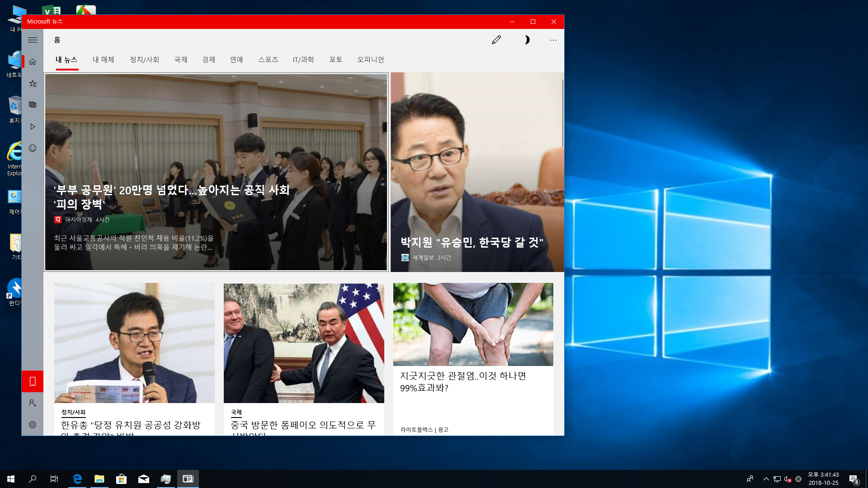
Task: Open the more options ellipsis menu
Action: click(553, 40)
